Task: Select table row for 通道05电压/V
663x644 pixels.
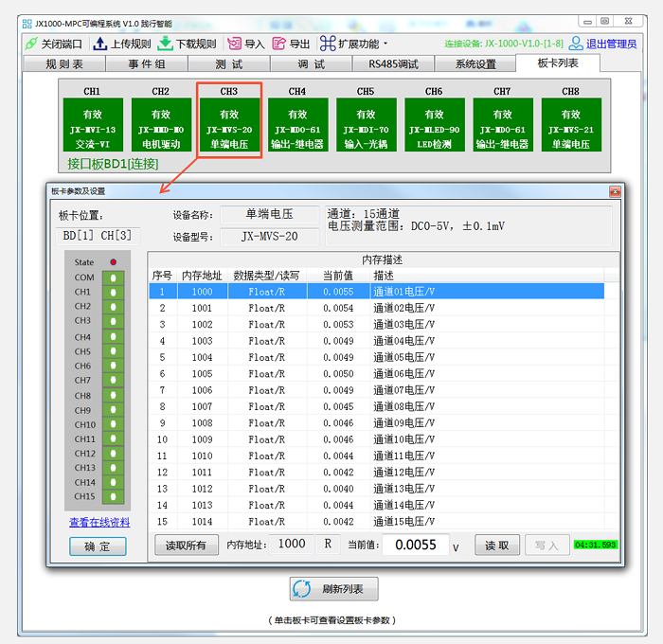Action: (376, 357)
